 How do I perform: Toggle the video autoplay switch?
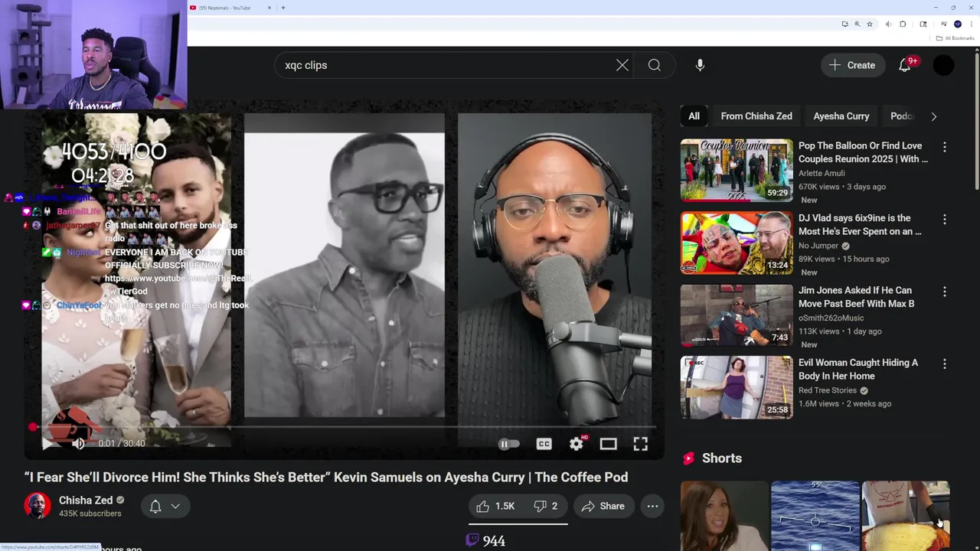point(508,444)
